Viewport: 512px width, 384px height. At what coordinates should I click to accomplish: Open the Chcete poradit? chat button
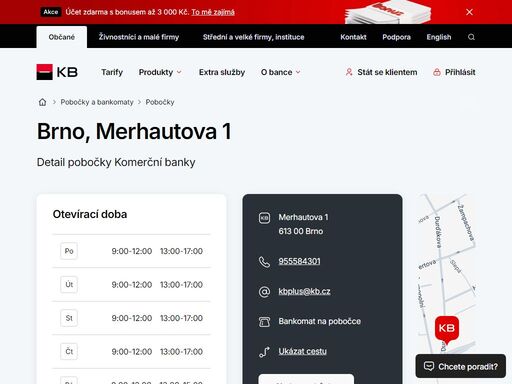tap(461, 366)
